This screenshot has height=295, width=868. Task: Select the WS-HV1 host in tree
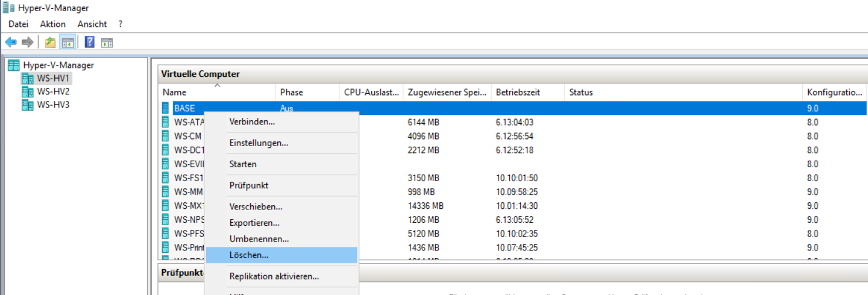click(x=53, y=78)
